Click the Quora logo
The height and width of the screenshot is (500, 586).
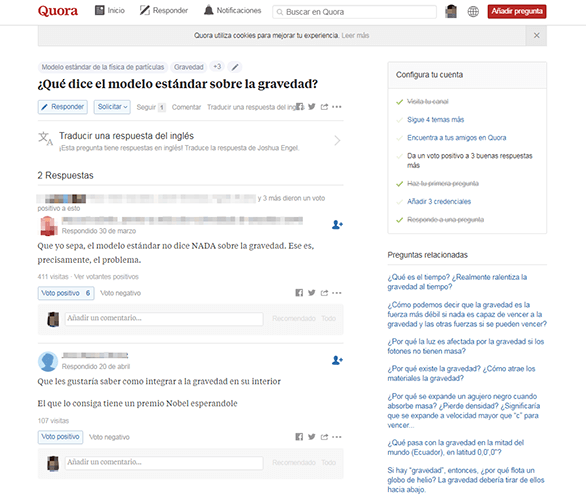pyautogui.click(x=58, y=11)
